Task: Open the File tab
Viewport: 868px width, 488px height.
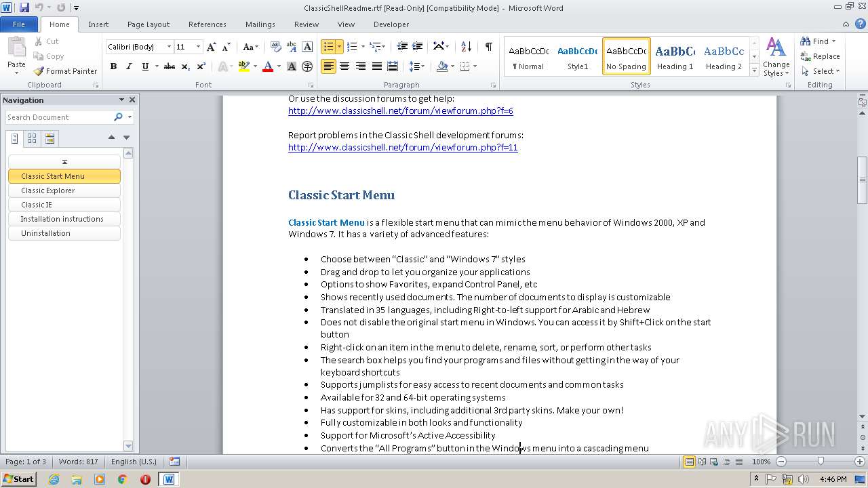Action: (19, 24)
